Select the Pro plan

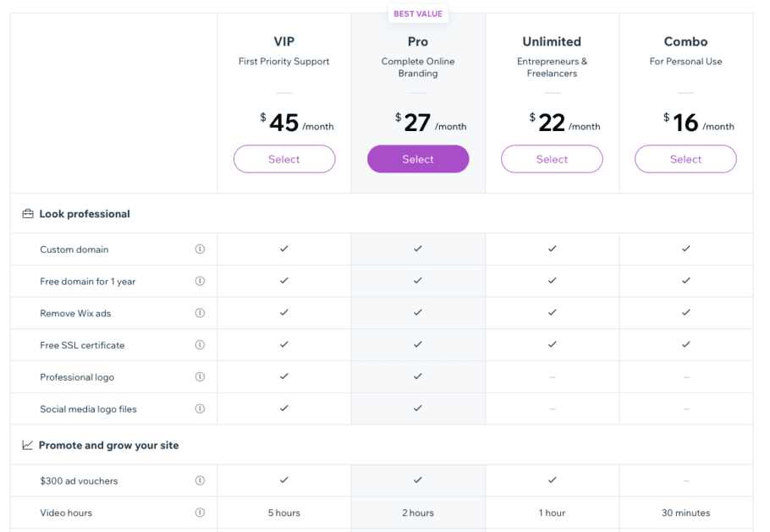[x=417, y=159]
